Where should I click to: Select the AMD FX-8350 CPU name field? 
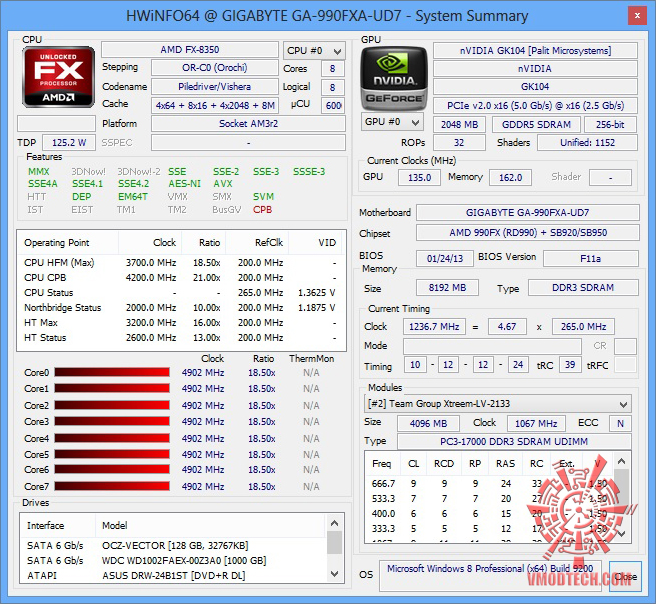[x=190, y=49]
